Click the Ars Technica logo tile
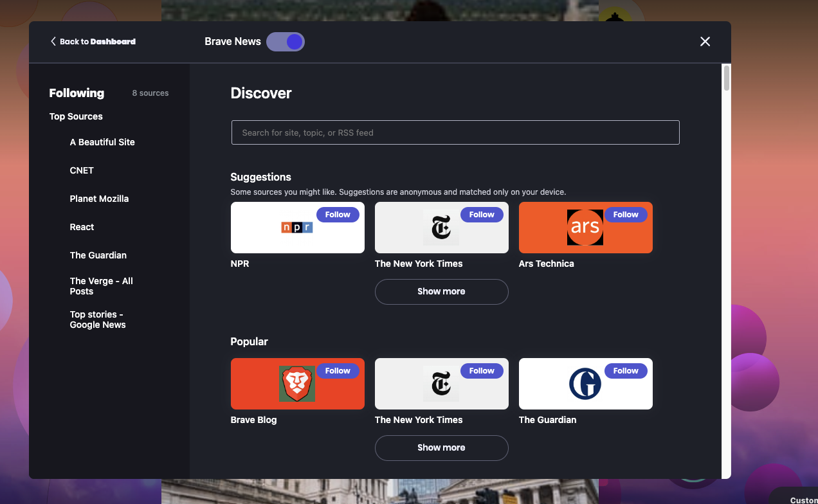818x504 pixels. pos(585,227)
